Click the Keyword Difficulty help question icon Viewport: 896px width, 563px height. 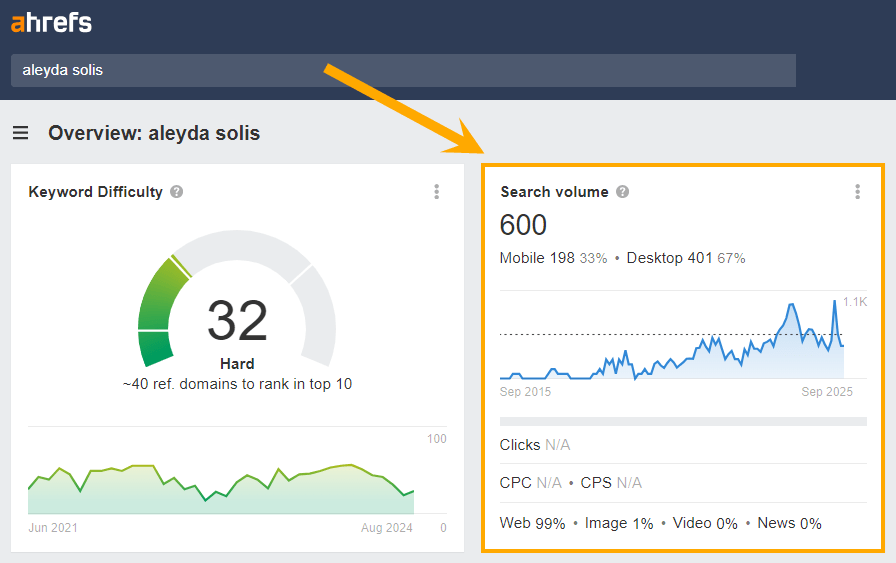[x=177, y=191]
